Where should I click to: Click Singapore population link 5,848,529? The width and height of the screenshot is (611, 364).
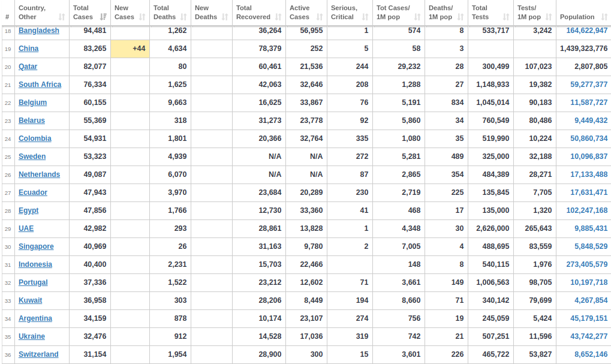tap(591, 246)
